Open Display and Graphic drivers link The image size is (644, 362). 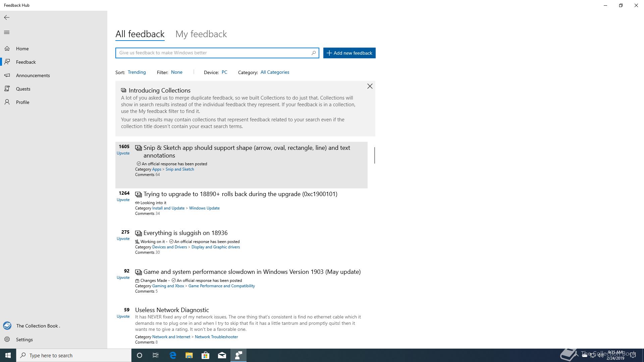[x=216, y=247]
